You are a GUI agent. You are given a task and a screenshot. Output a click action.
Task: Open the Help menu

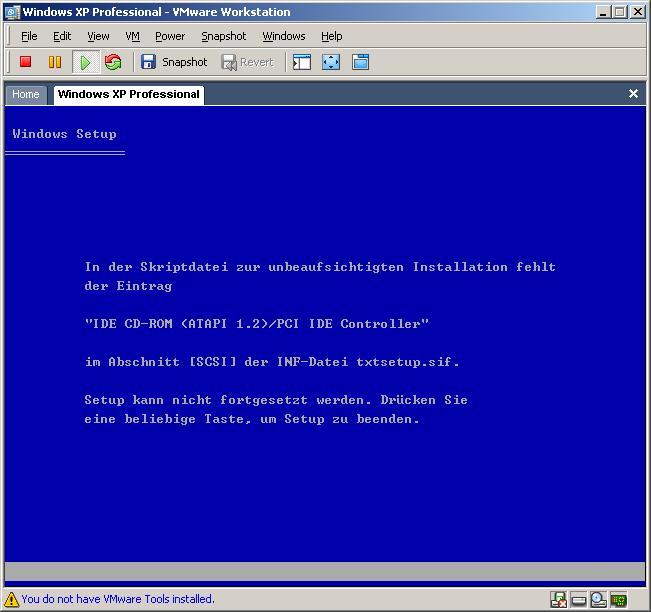click(331, 36)
